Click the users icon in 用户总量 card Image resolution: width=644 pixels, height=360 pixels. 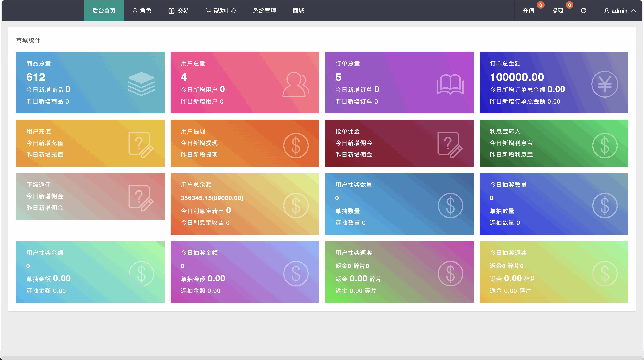tap(296, 84)
